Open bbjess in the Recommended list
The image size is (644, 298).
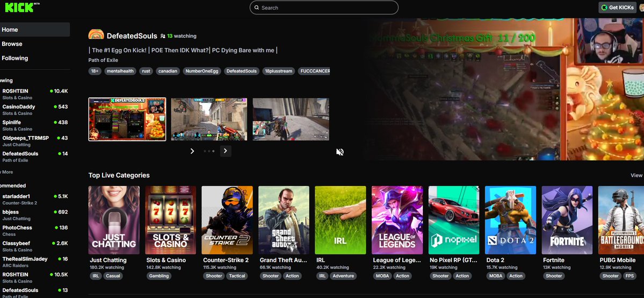[34, 215]
